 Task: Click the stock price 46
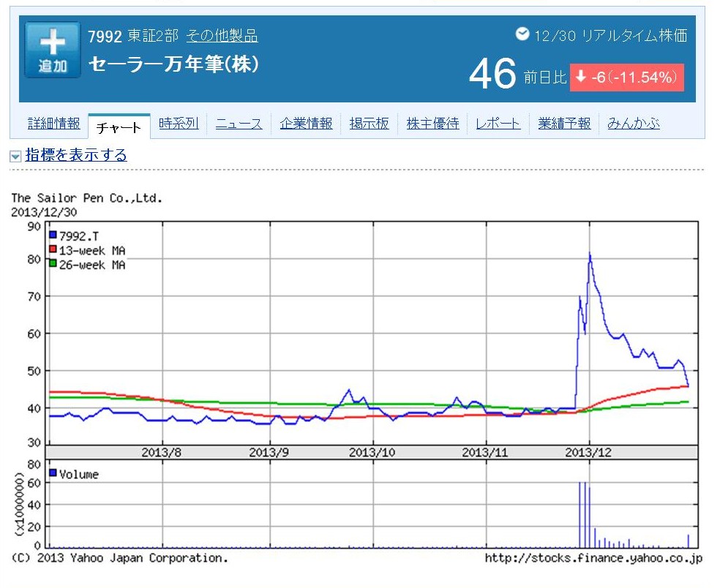pos(492,73)
